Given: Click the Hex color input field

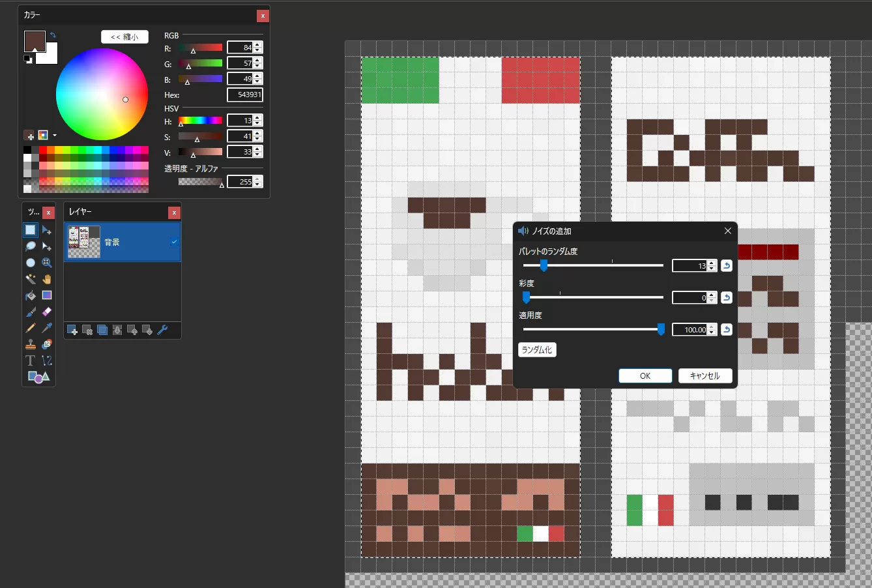Looking at the screenshot, I should click(x=245, y=95).
